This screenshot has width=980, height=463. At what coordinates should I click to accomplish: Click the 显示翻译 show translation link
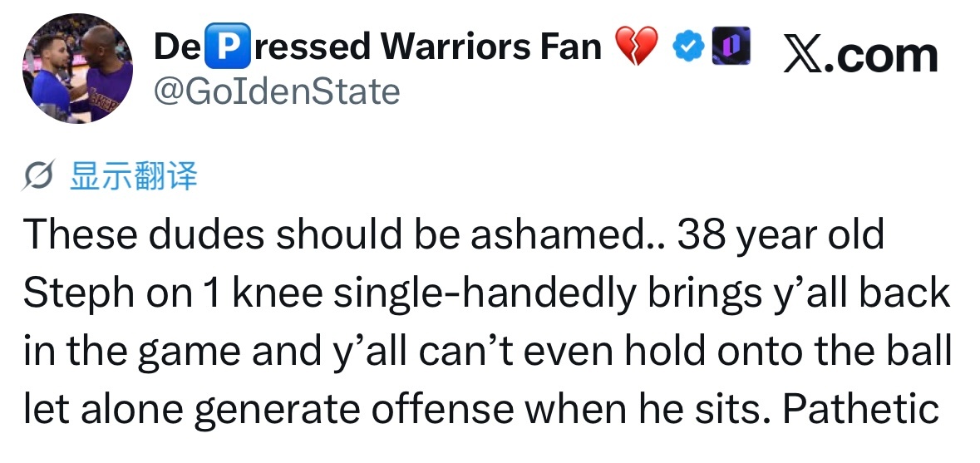pyautogui.click(x=133, y=176)
